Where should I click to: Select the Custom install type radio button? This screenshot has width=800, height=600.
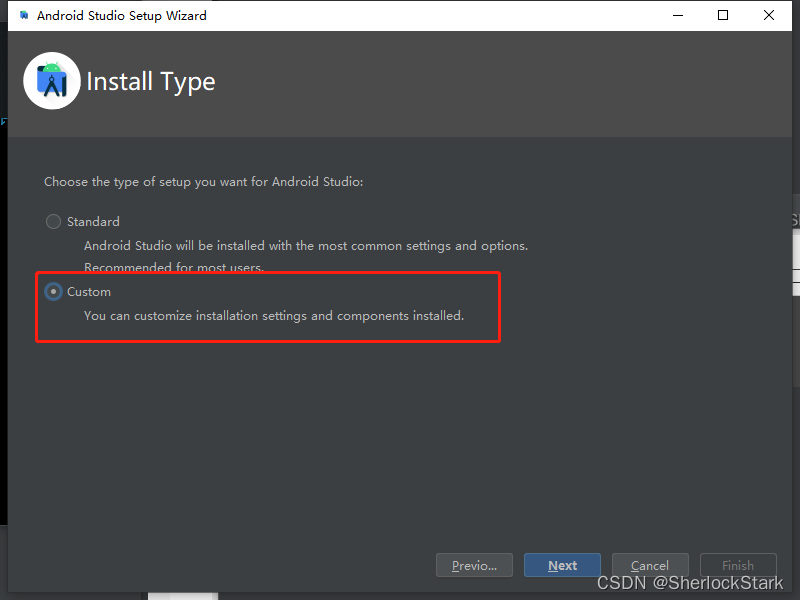pos(53,292)
